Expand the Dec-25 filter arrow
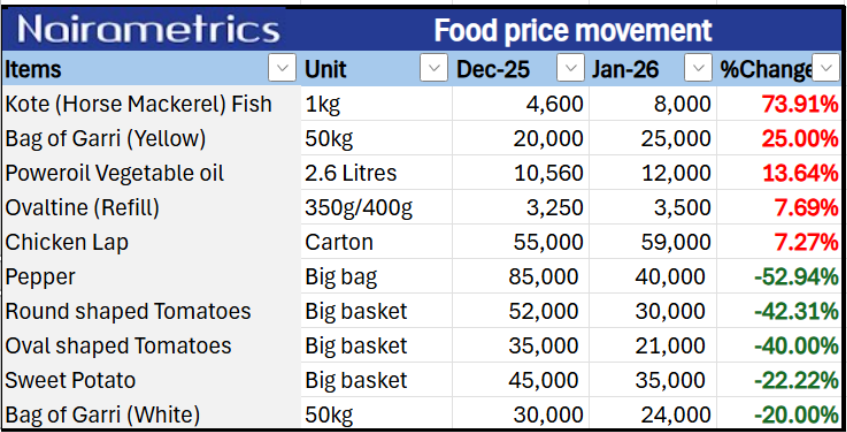Image resolution: width=847 pixels, height=432 pixels. point(570,69)
